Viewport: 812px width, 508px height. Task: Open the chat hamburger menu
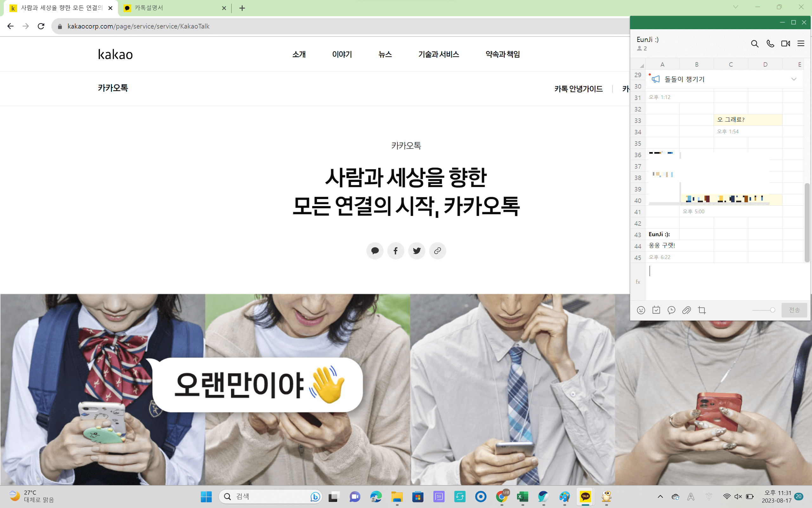coord(801,44)
